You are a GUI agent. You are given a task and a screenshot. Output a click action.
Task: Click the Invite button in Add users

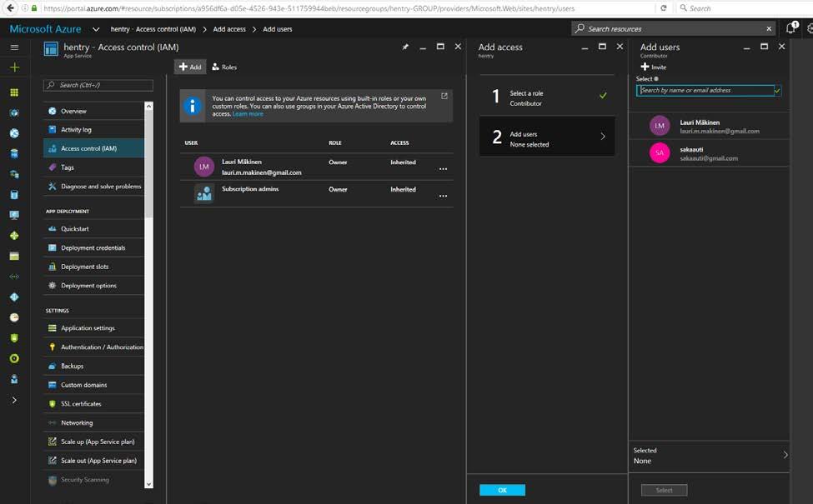[653, 67]
